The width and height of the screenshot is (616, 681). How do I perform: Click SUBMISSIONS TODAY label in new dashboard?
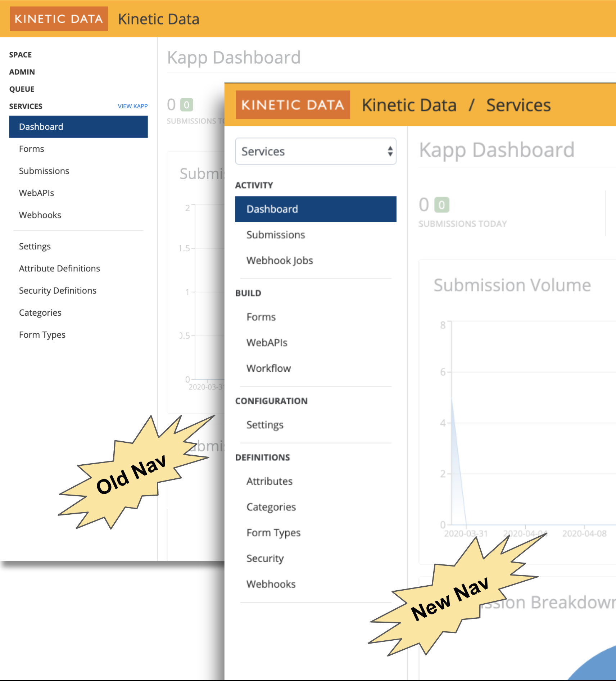point(463,224)
